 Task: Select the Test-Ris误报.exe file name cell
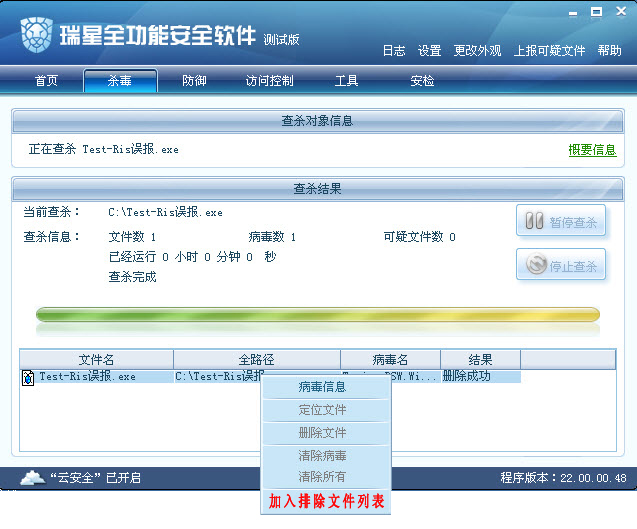pos(87,377)
